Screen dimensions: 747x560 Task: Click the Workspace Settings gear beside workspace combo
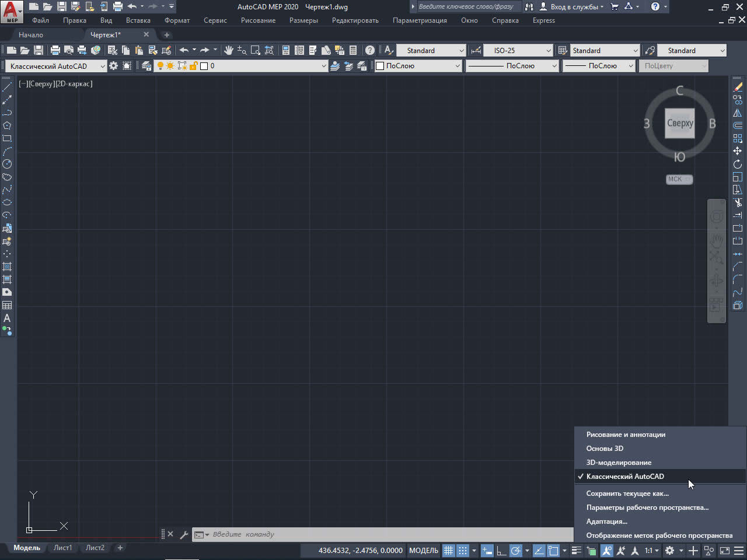click(113, 66)
